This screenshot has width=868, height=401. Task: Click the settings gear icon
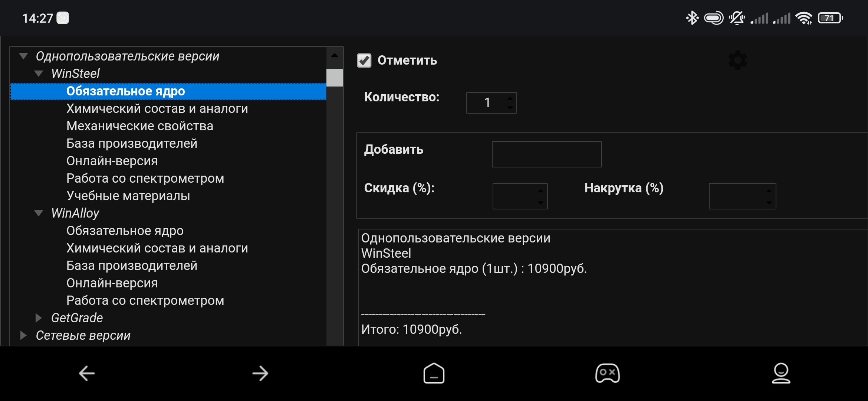point(737,60)
